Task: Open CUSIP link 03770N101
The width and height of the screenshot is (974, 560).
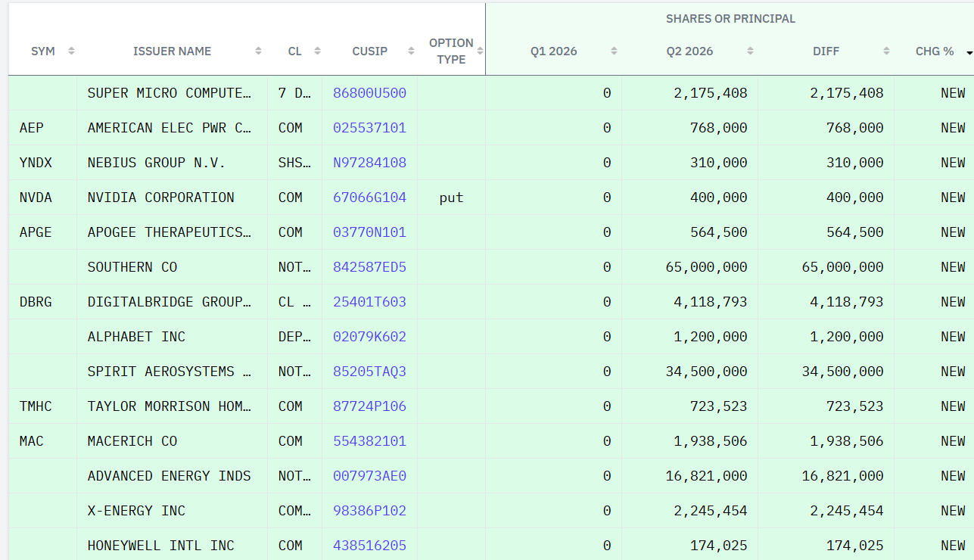Action: point(369,232)
